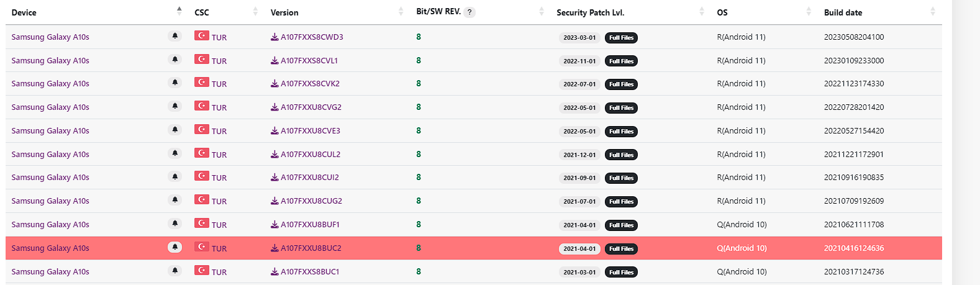Toggle bell alert in A107FXXU8CUL2 row

pos(175,154)
